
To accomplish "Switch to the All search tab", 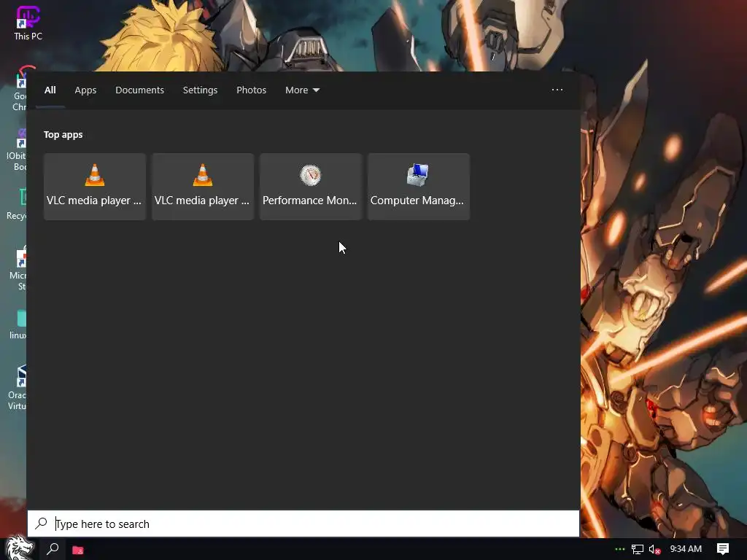I will (50, 90).
